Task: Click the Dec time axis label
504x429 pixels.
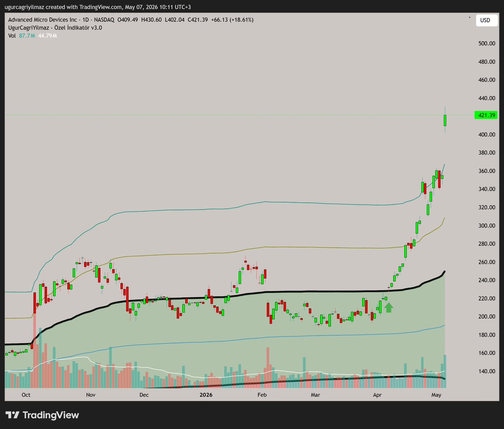Action: [144, 395]
